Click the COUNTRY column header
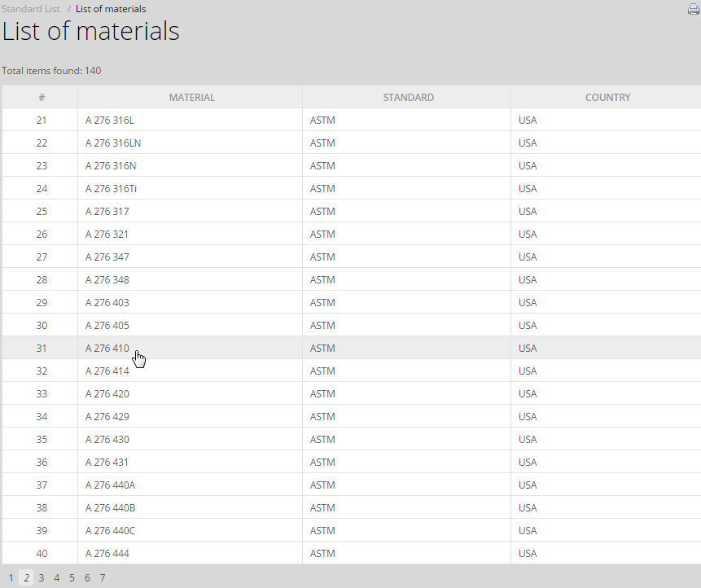701x588 pixels. (607, 98)
